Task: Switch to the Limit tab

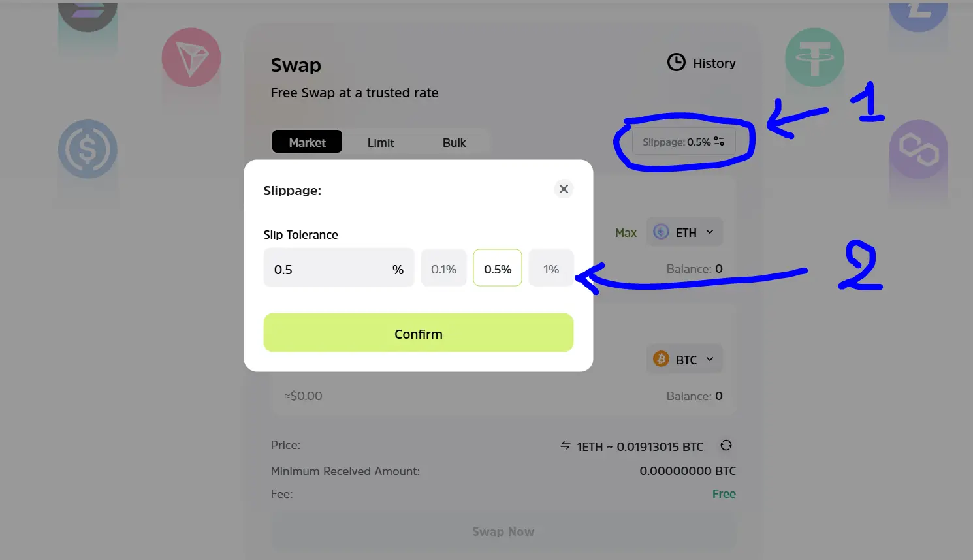Action: pyautogui.click(x=381, y=142)
